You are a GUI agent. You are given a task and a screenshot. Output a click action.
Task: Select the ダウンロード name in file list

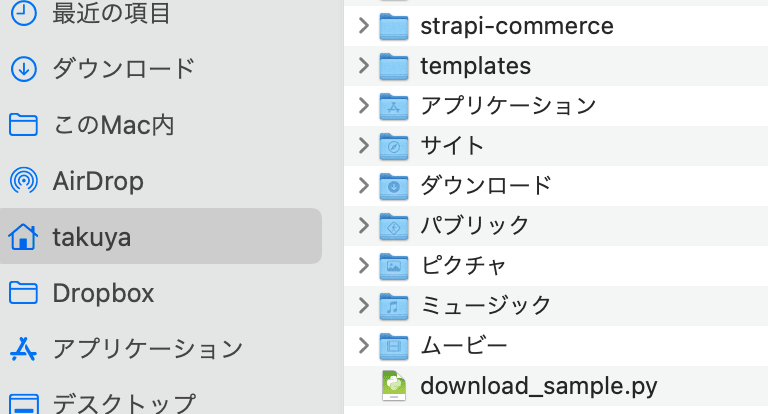point(486,186)
